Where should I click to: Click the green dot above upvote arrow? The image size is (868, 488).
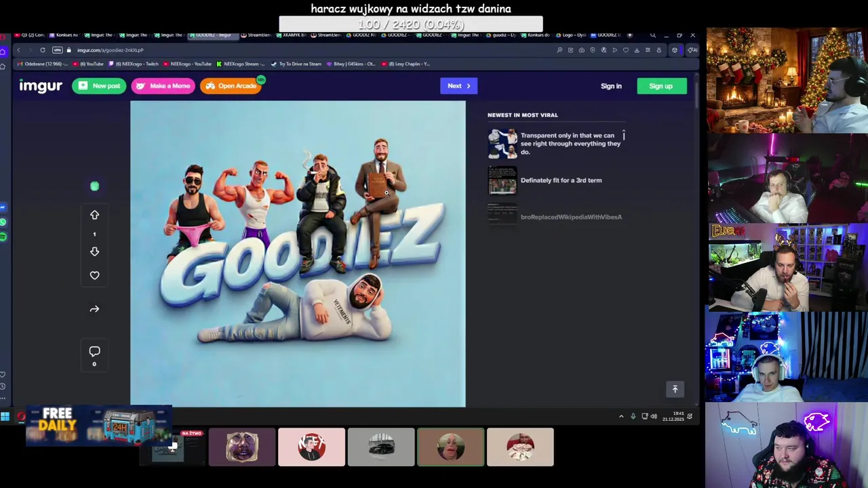(94, 186)
